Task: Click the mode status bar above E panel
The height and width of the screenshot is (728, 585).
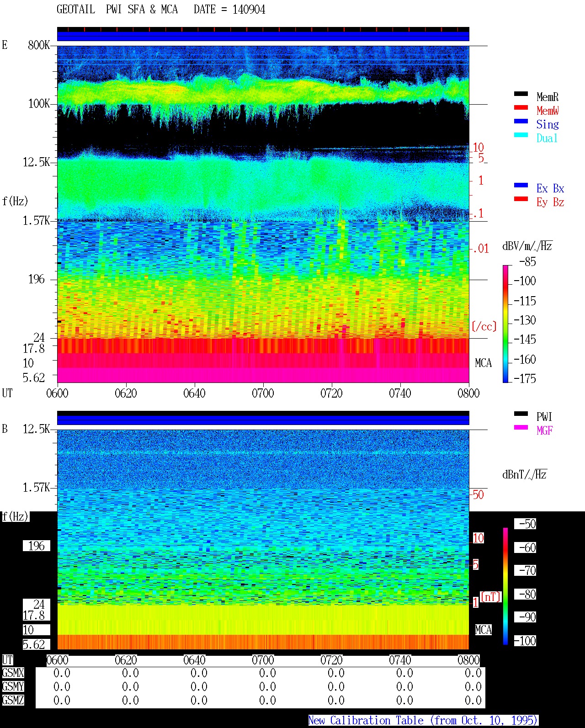Action: point(263,34)
